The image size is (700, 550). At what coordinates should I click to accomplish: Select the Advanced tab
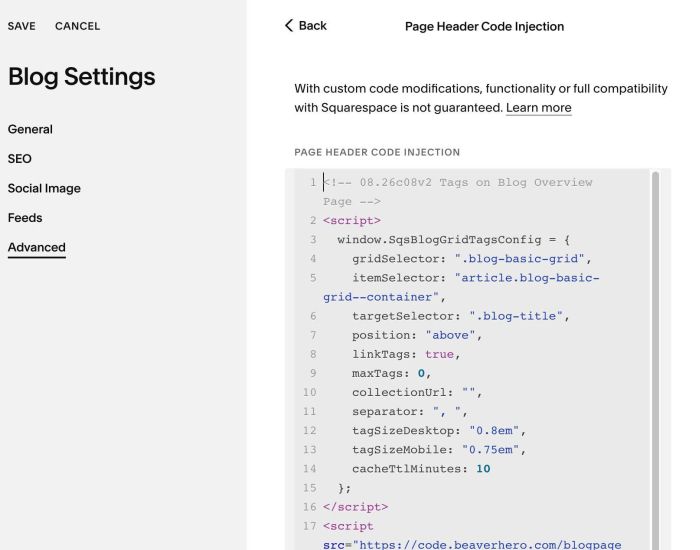coord(37,247)
